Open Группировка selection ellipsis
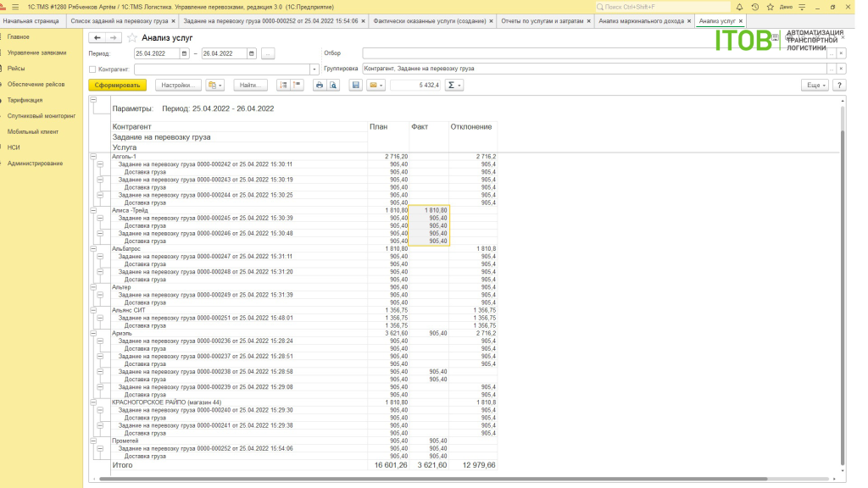 [x=831, y=69]
